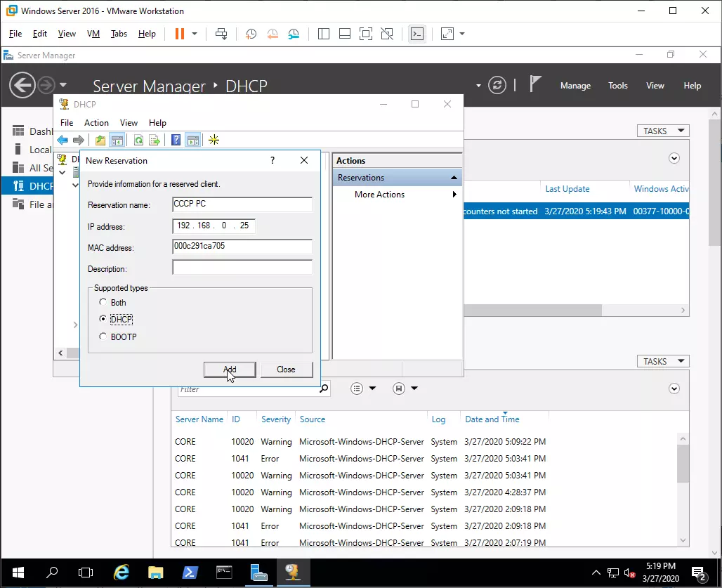Screen dimensions: 722x588
Task: Collapse the Reservations actions section
Action: tap(454, 177)
